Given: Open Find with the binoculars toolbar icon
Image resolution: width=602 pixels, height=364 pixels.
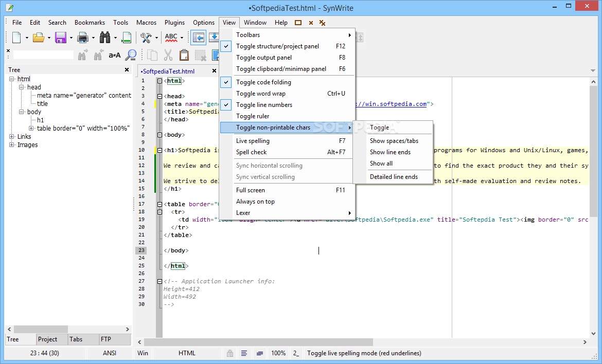Looking at the screenshot, I should pyautogui.click(x=105, y=38).
